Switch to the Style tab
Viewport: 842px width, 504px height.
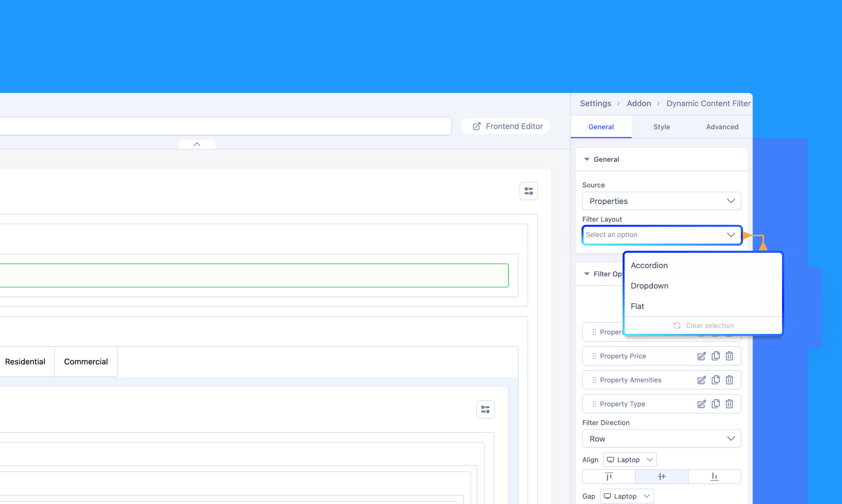coord(662,127)
